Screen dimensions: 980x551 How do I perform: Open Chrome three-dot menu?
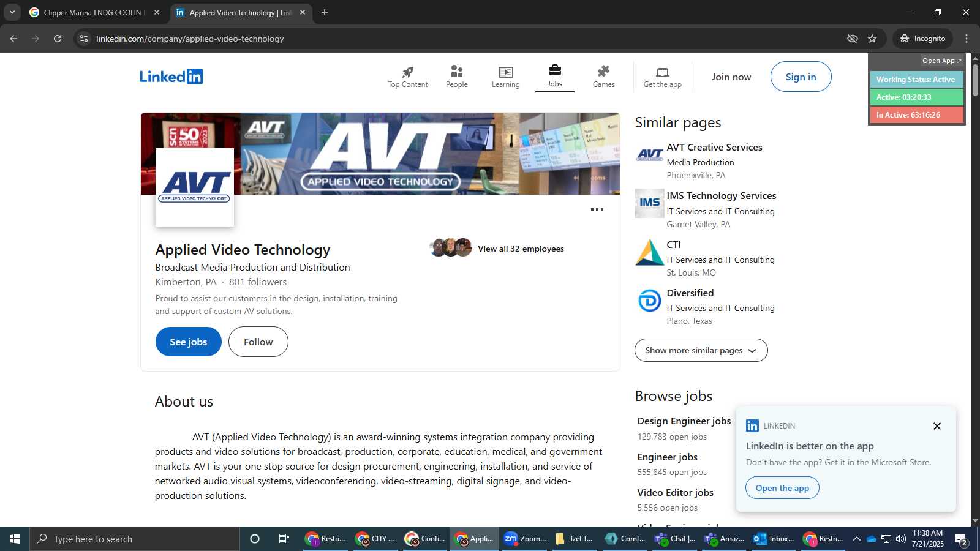click(x=967, y=39)
